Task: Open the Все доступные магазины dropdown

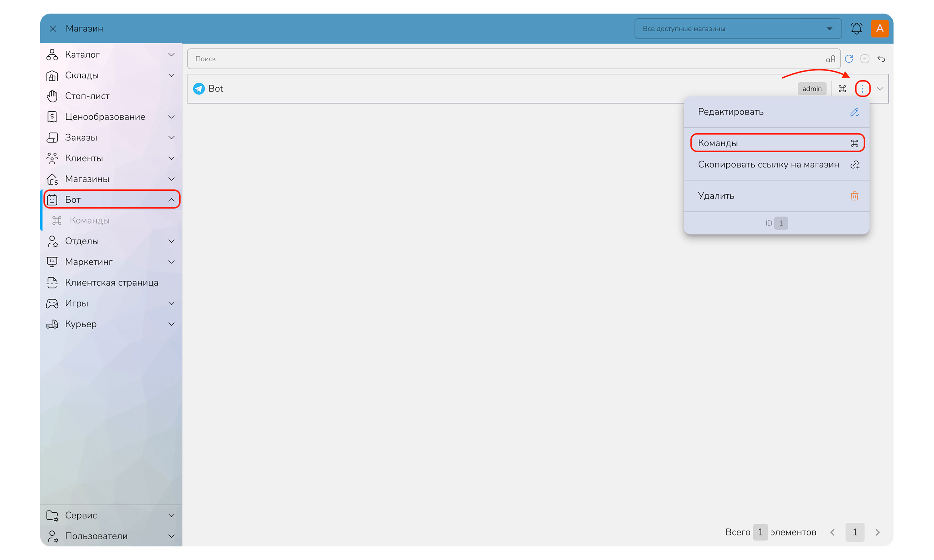Action: (x=738, y=29)
